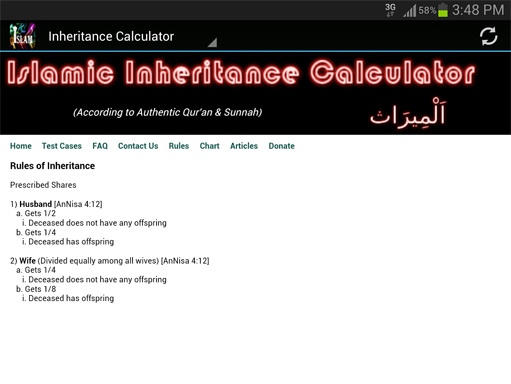Go to the Home link
This screenshot has width=511, height=384.
coord(21,146)
